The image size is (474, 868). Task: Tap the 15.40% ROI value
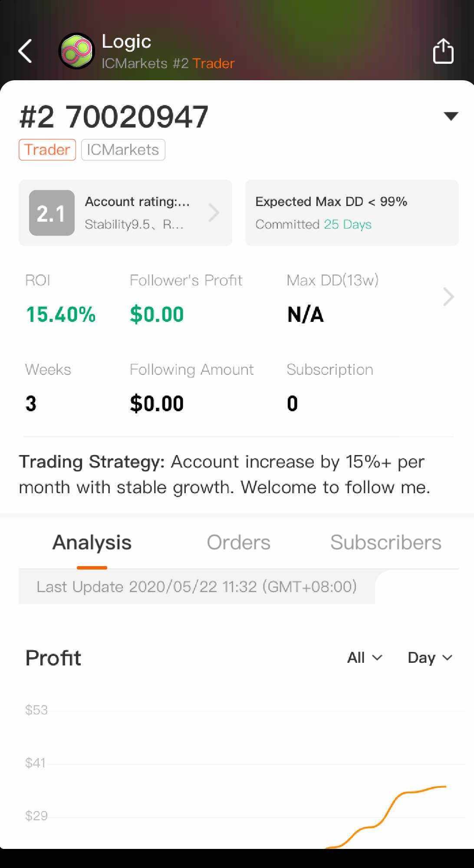pyautogui.click(x=61, y=314)
